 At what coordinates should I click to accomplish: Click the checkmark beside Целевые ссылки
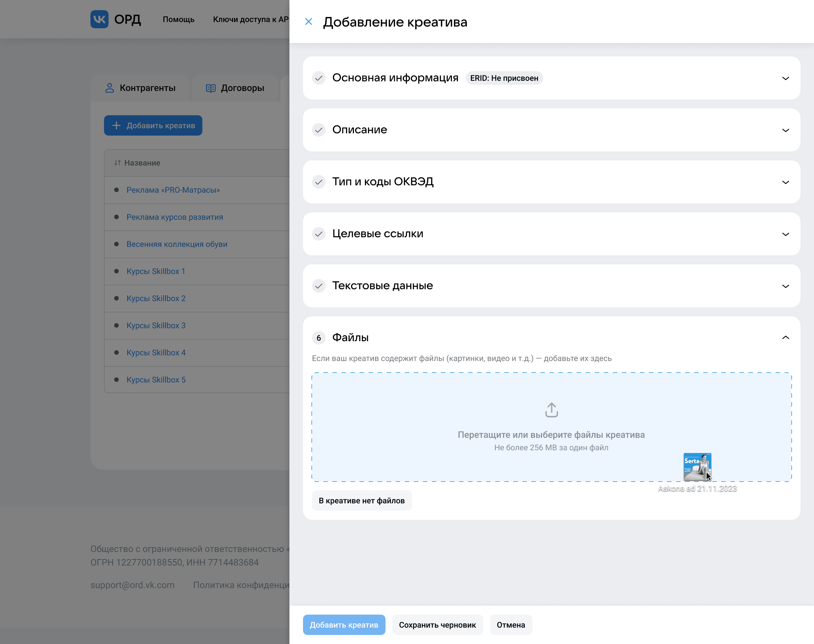coord(319,234)
